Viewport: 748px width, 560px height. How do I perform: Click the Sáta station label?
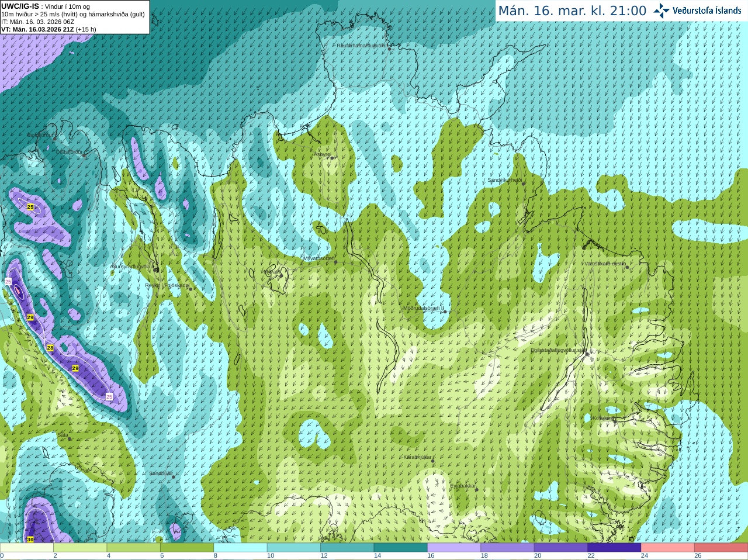click(x=63, y=435)
